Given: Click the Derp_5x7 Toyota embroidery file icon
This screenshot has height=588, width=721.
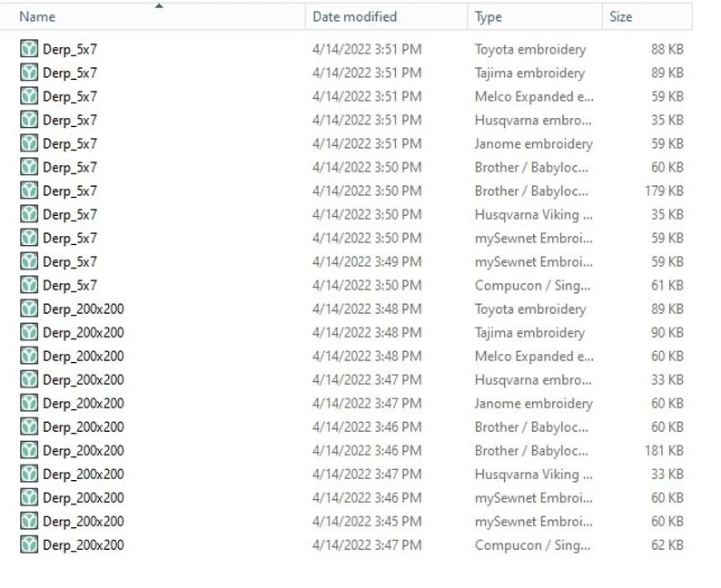Looking at the screenshot, I should point(29,49).
